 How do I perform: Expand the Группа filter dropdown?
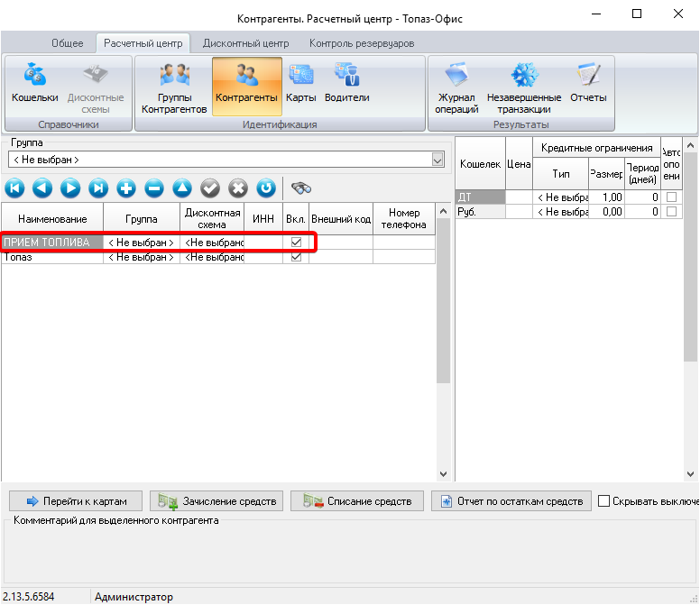(438, 160)
